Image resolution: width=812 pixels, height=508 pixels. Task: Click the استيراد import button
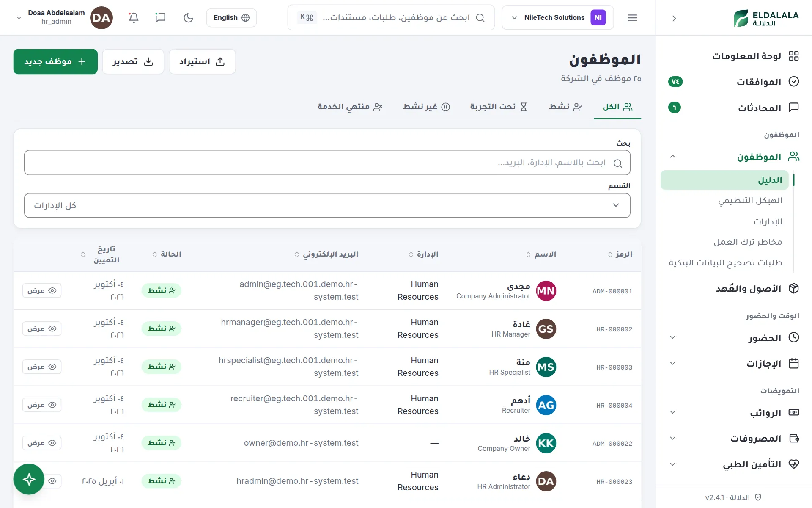(x=202, y=62)
